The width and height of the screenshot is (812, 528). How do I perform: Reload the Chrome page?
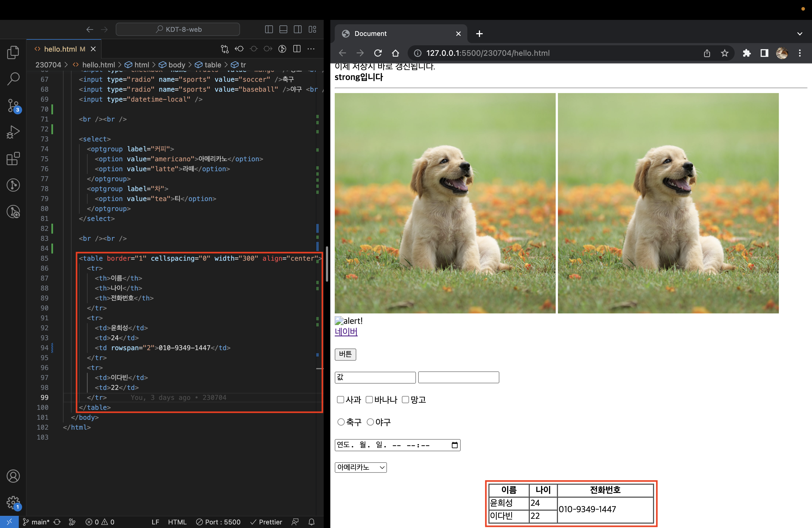tap(378, 53)
